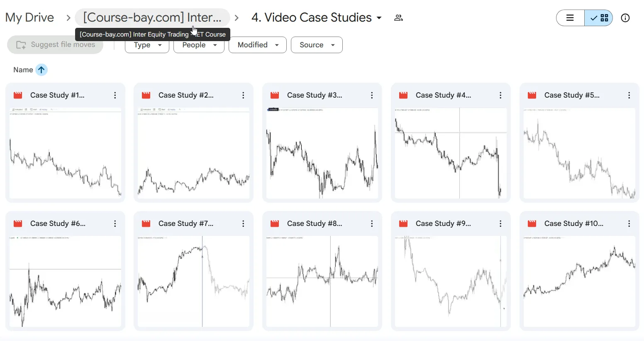This screenshot has width=644, height=341.
Task: Reverse sort direction arrow next to Name
Action: coord(41,70)
